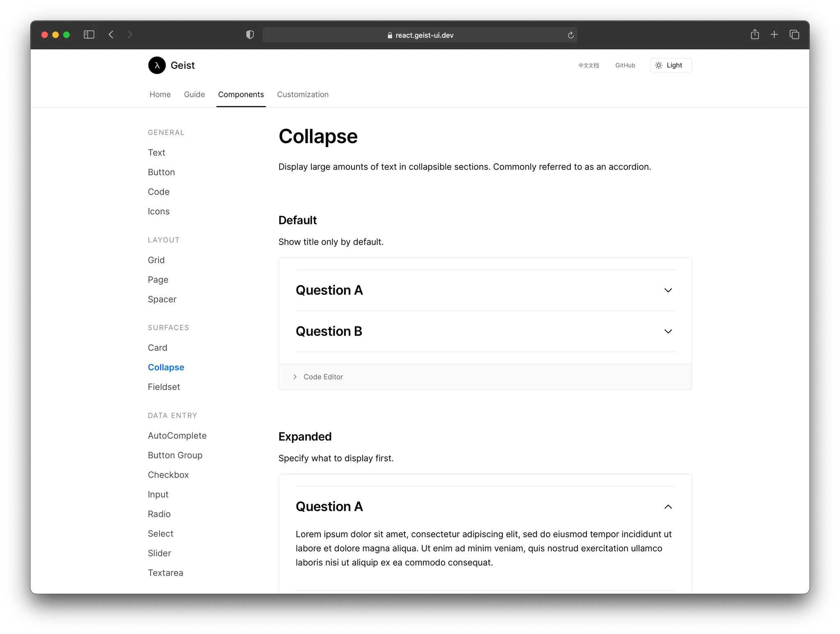Viewport: 840px width, 634px height.
Task: Click the Geist lambda logo icon
Action: click(157, 65)
